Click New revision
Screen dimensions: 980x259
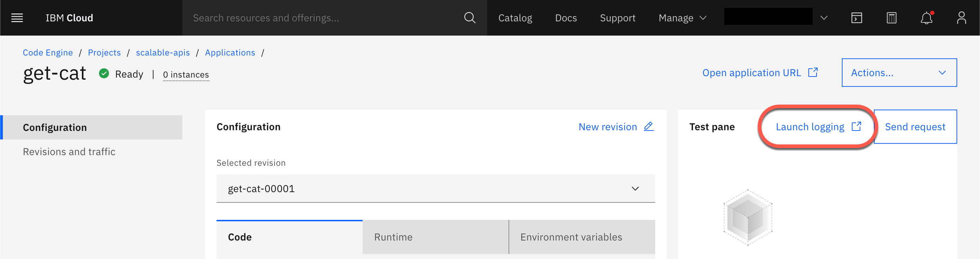point(608,127)
